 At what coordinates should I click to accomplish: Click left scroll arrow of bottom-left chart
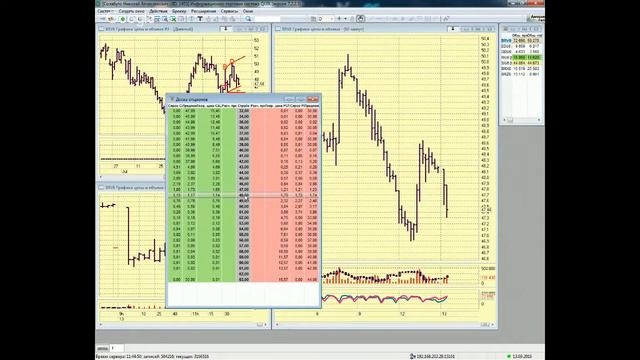click(x=101, y=324)
